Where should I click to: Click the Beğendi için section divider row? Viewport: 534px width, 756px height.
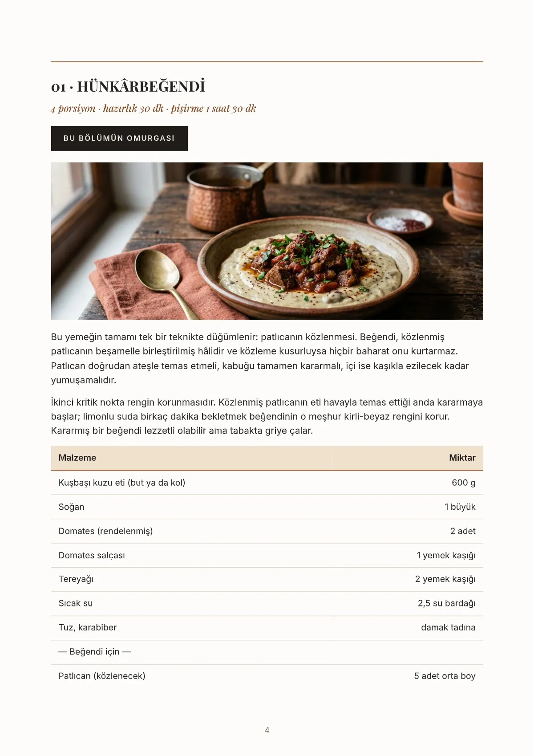click(267, 652)
